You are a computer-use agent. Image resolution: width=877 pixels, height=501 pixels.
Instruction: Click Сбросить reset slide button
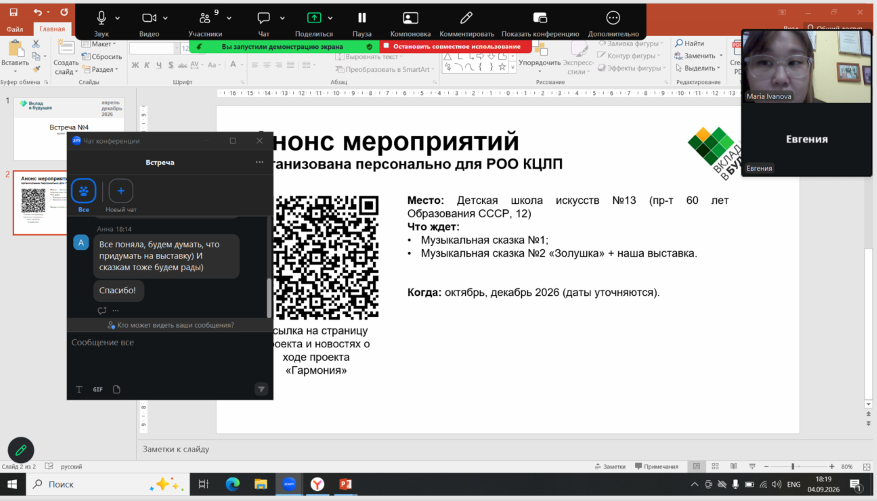pos(102,56)
